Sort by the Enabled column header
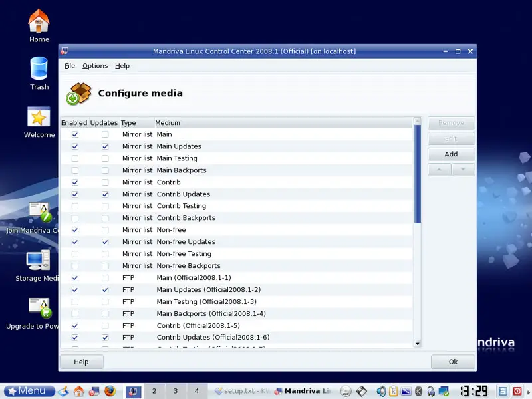The image size is (532, 399). (x=74, y=123)
